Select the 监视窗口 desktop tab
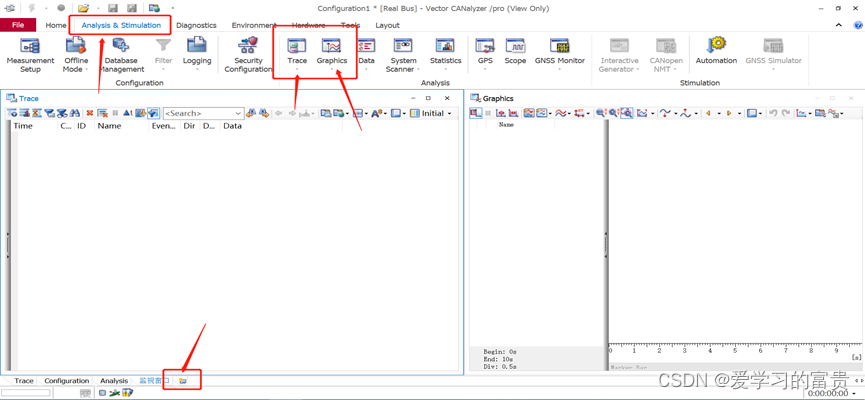This screenshot has height=400, width=865. click(x=154, y=381)
